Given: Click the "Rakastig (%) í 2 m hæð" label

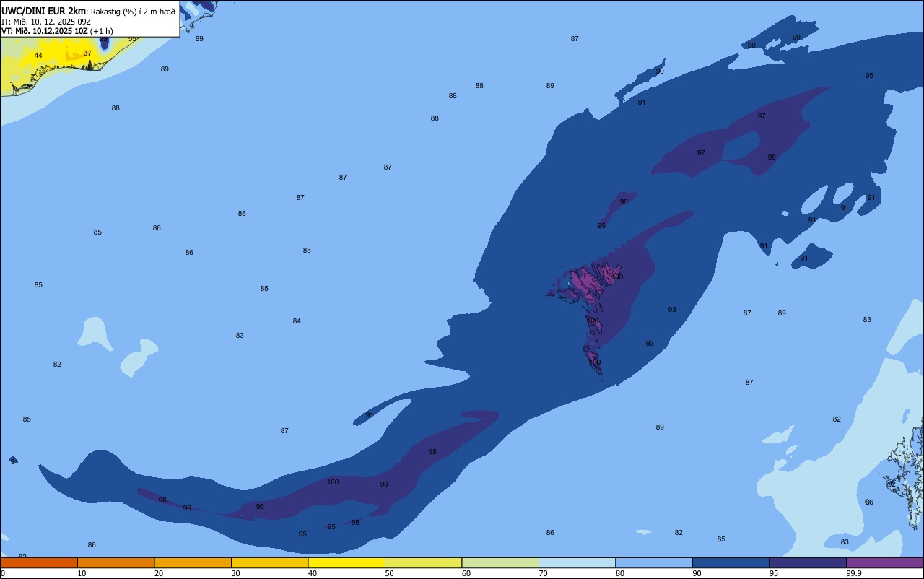Looking at the screenshot, I should pyautogui.click(x=133, y=12).
